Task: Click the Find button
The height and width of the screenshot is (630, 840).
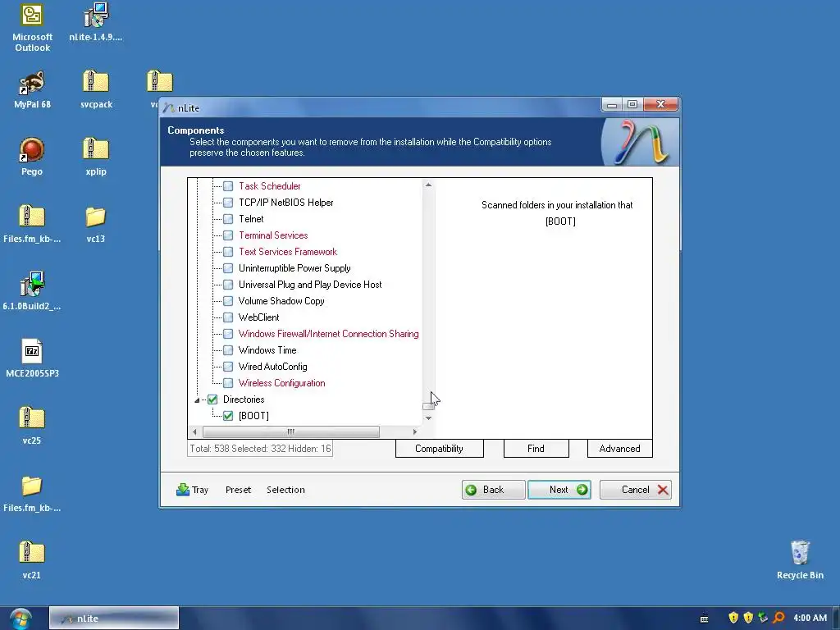Action: (x=536, y=449)
